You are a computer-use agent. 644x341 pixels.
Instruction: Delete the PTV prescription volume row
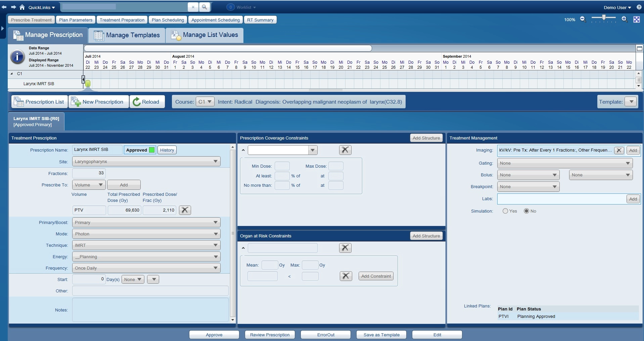click(185, 210)
